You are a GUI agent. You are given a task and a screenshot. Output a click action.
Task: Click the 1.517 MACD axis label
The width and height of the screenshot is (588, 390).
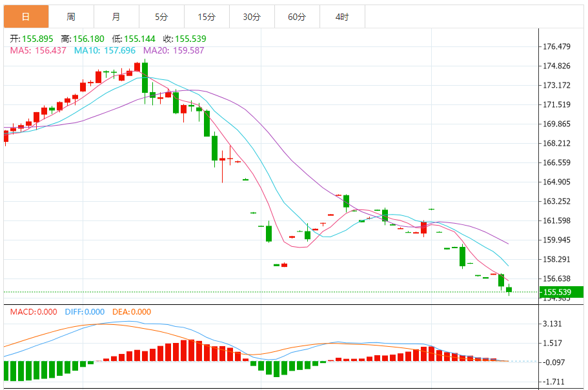[x=553, y=343]
